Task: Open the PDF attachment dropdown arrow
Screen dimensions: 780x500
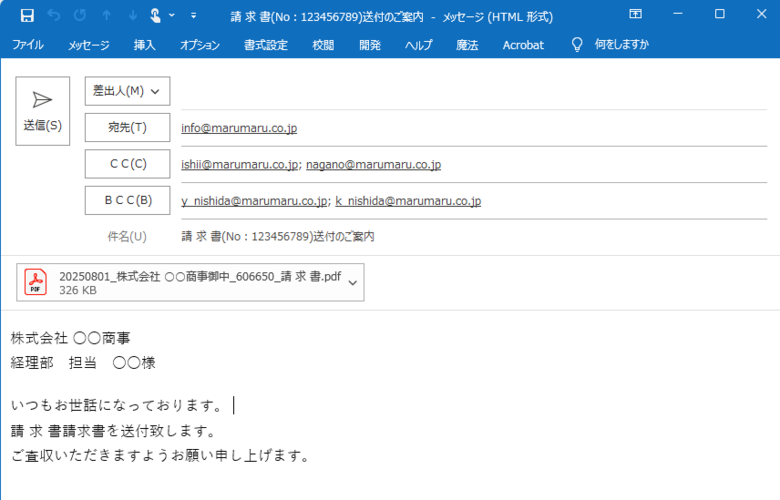Action: pos(352,283)
